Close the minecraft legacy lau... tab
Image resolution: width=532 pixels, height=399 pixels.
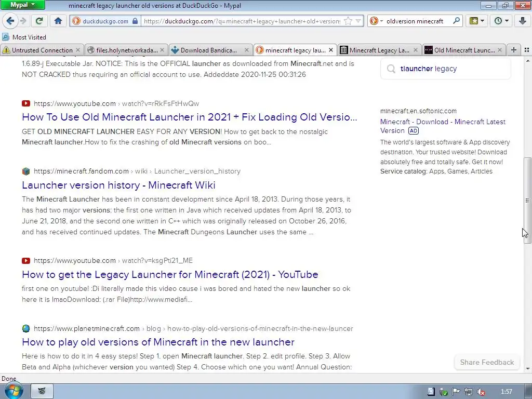click(x=331, y=50)
